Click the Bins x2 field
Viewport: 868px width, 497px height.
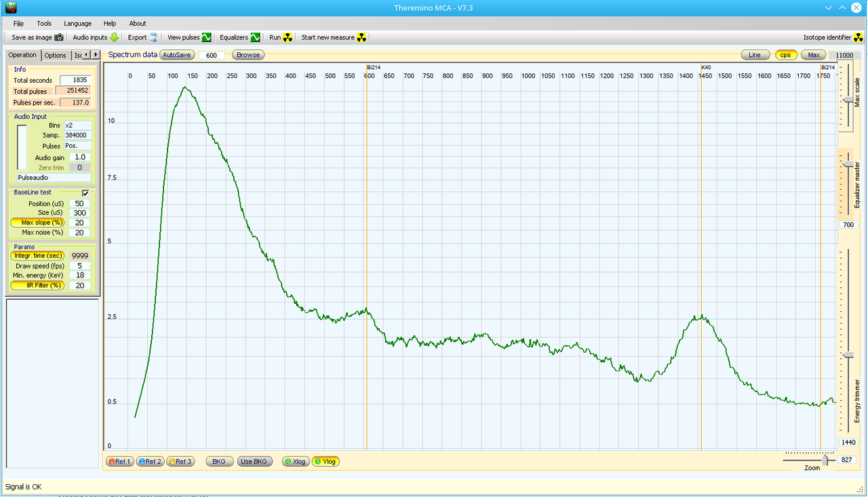coord(77,125)
